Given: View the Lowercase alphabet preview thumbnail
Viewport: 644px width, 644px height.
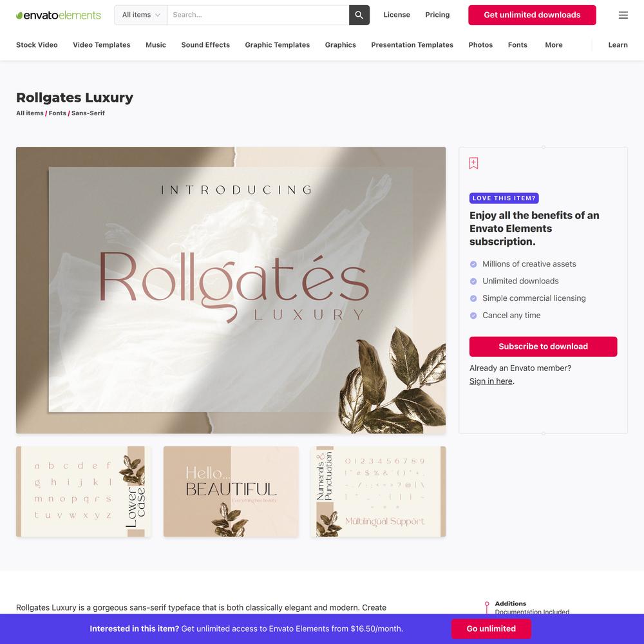Looking at the screenshot, I should [x=83, y=491].
